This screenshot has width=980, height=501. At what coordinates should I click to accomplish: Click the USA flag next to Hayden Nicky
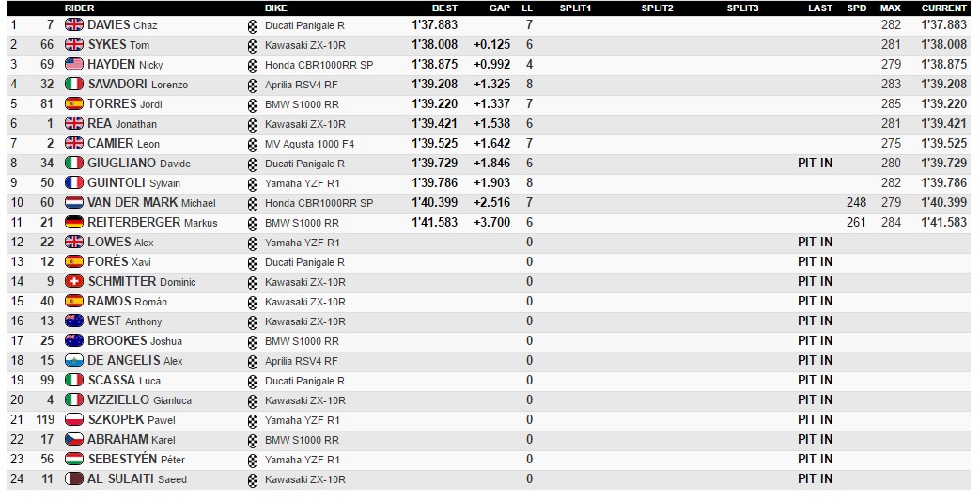click(73, 65)
